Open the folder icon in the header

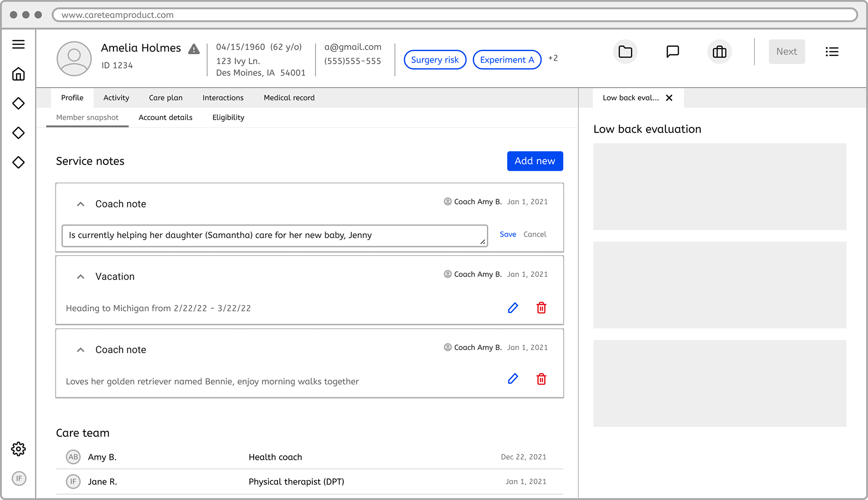625,51
